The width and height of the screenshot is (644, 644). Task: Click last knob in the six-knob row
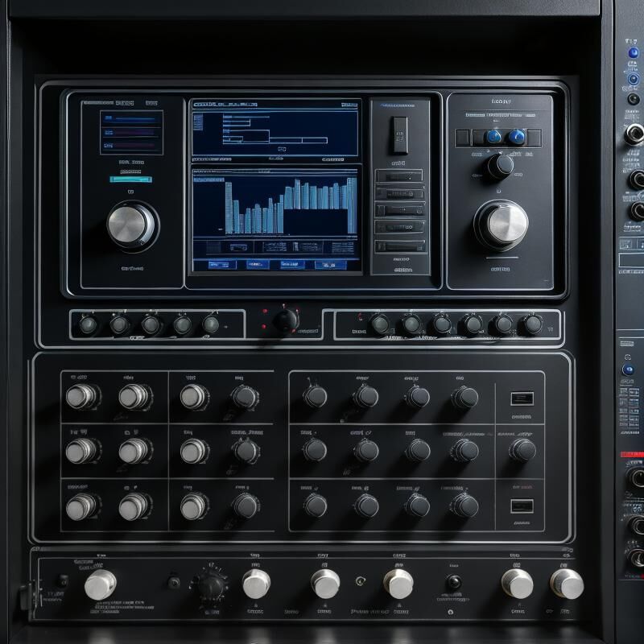point(533,324)
